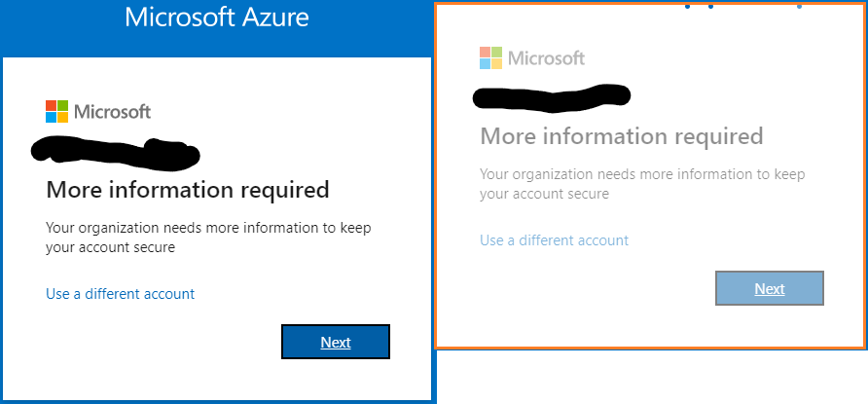Click the dark gray 'Microsoft' wordmark text
Screen dimensions: 868x404
112,112
